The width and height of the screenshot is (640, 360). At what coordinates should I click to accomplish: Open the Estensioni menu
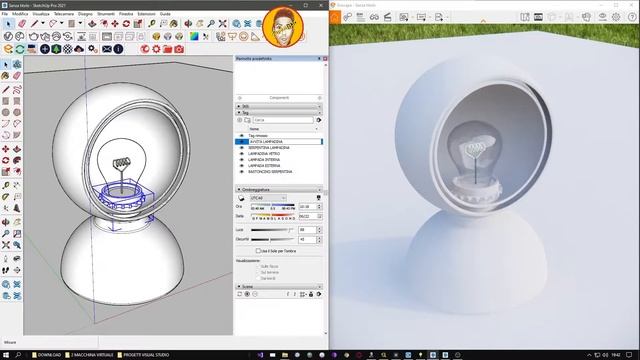coord(147,14)
